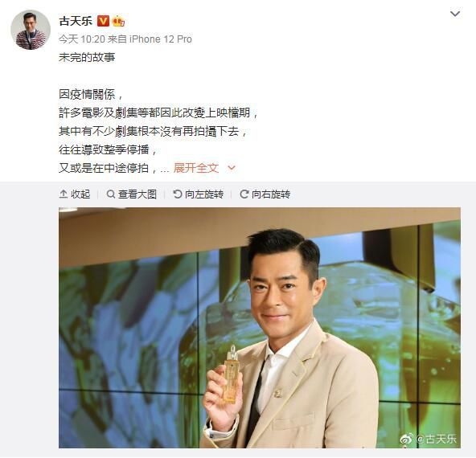476x458 pixels.
Task: Expand full post text via 展开全文
Action: 196,168
